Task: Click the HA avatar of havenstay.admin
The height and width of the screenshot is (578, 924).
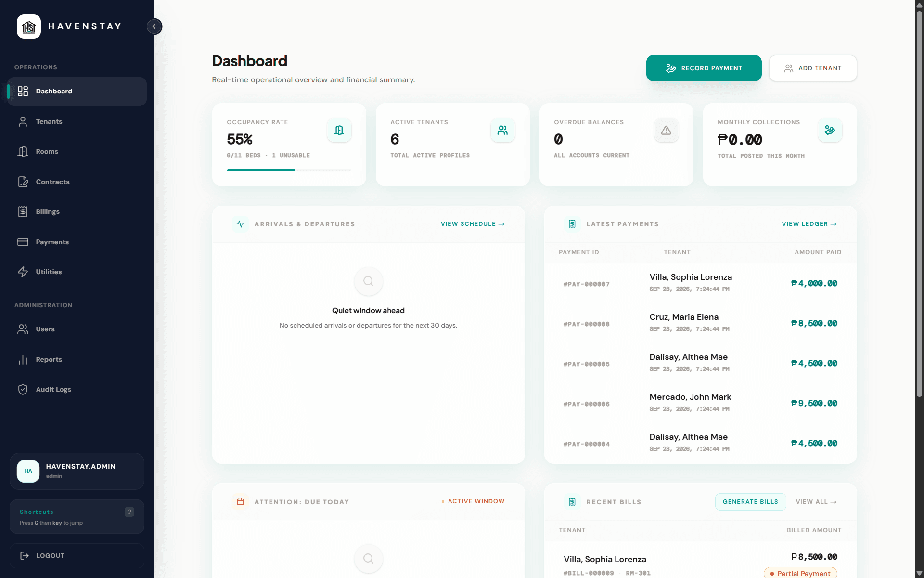Action: [x=28, y=471]
